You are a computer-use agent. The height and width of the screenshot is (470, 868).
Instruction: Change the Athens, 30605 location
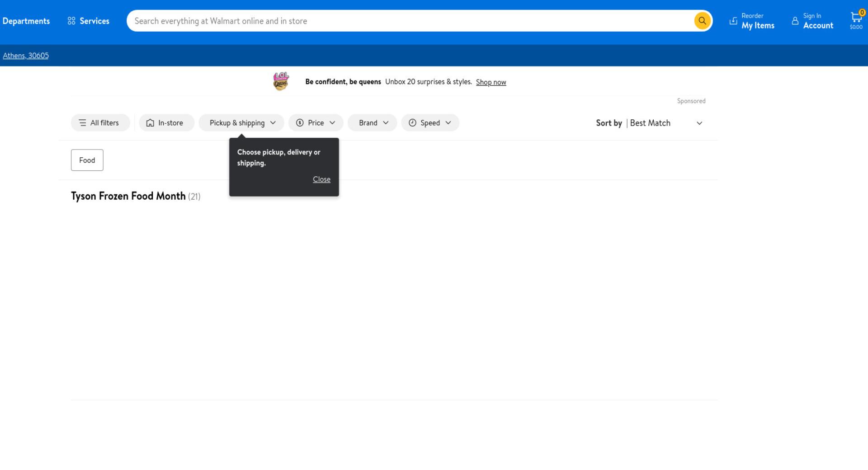pos(26,56)
